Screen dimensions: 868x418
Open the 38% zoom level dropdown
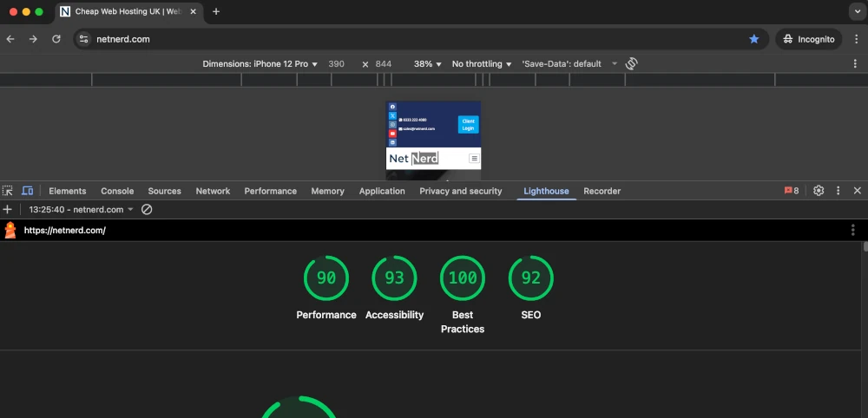[x=427, y=64]
